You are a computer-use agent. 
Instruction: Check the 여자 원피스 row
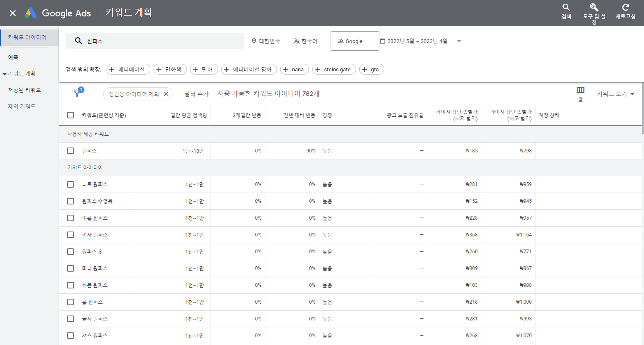[70, 235]
